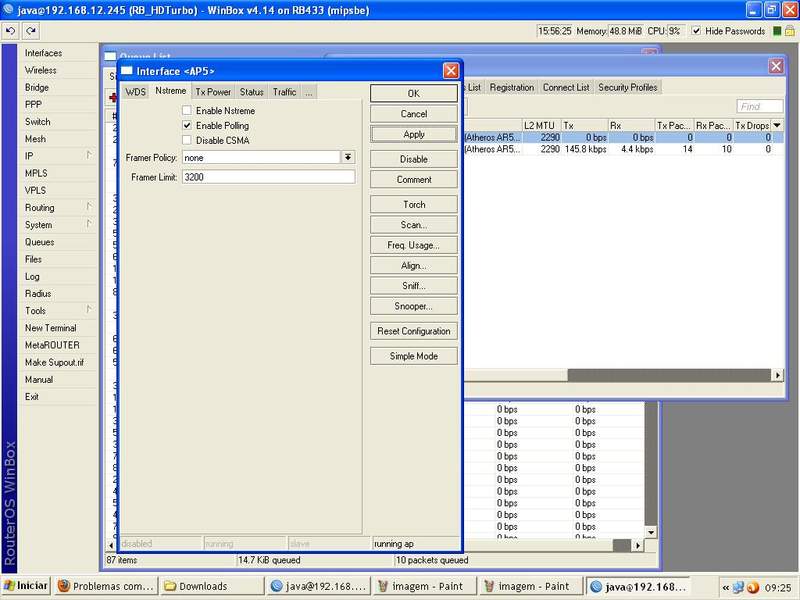Click the Iniciar start button
The height and width of the screenshot is (600, 800).
(x=26, y=586)
